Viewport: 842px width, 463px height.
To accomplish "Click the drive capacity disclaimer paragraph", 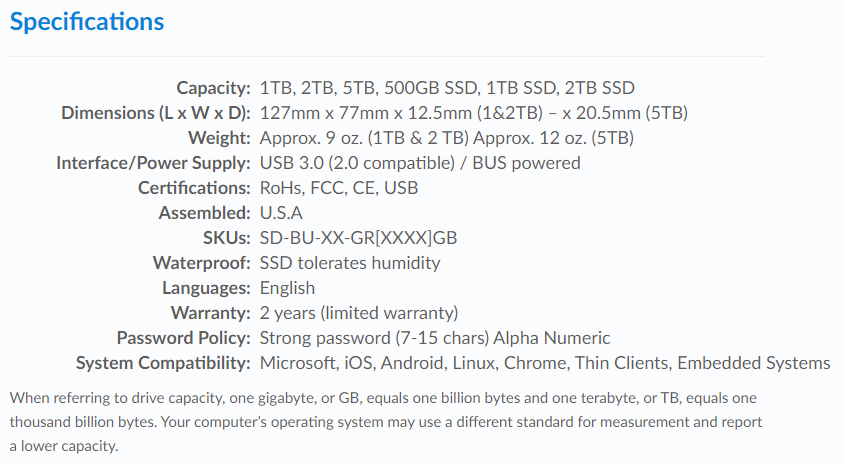I will click(x=386, y=422).
